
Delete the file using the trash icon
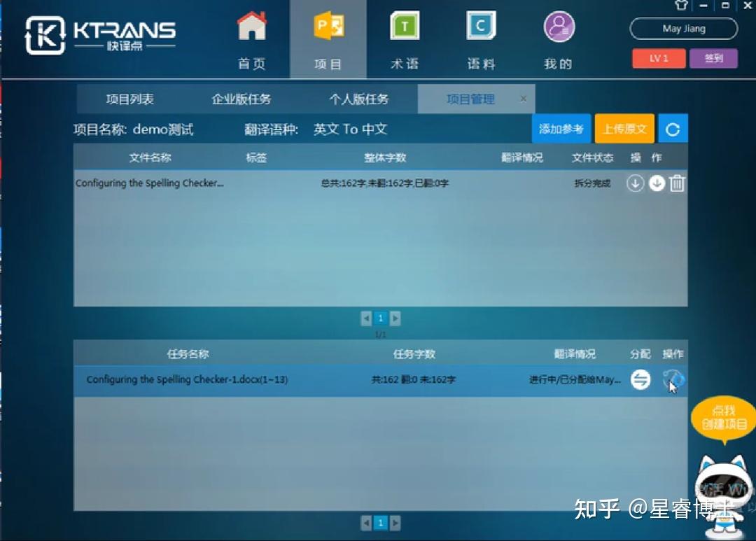tap(676, 183)
